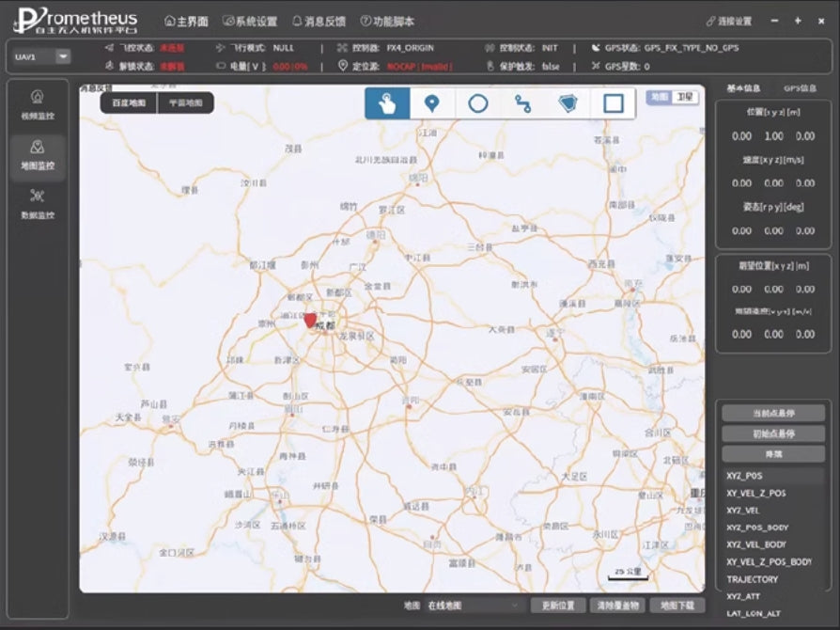Switch to the GPS信息 tab
840x630 pixels.
click(x=800, y=88)
